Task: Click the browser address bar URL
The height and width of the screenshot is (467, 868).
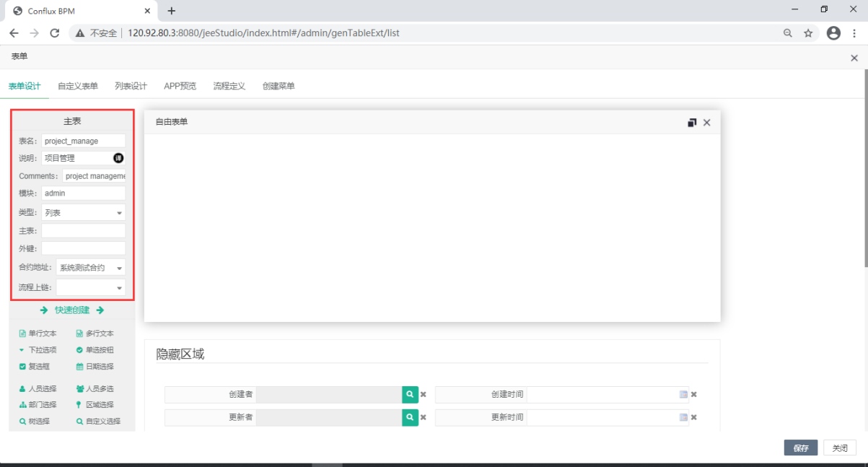Action: click(x=263, y=33)
